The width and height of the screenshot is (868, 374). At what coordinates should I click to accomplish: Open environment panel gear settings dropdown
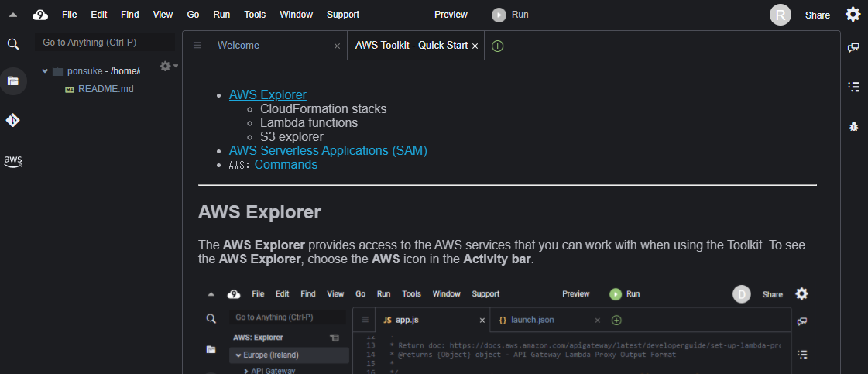click(x=169, y=67)
